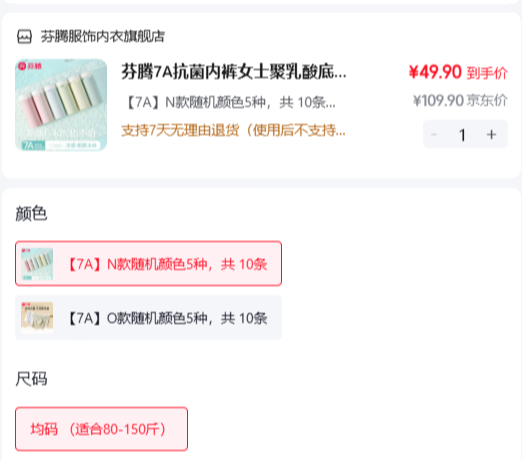Viewport: 522px width, 460px height.
Task: Click the selected spec text 【7A】N款随机颜色5种 under title
Action: click(x=230, y=102)
